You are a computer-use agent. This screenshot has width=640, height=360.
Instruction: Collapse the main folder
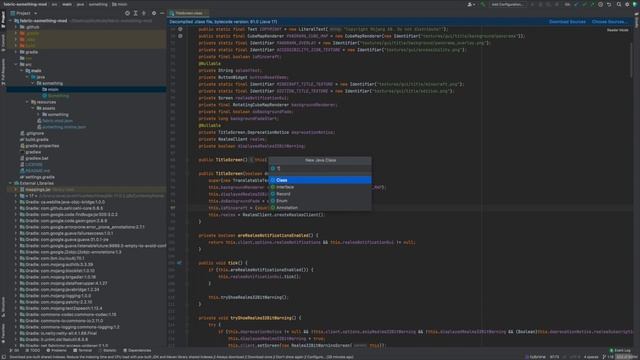coord(22,71)
